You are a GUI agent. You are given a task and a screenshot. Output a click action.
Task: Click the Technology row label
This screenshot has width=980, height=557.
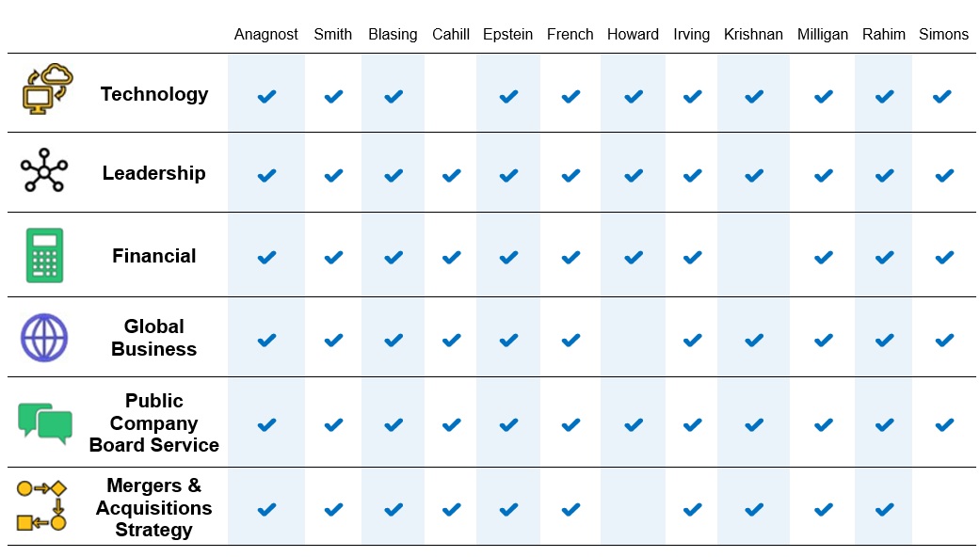(x=154, y=94)
